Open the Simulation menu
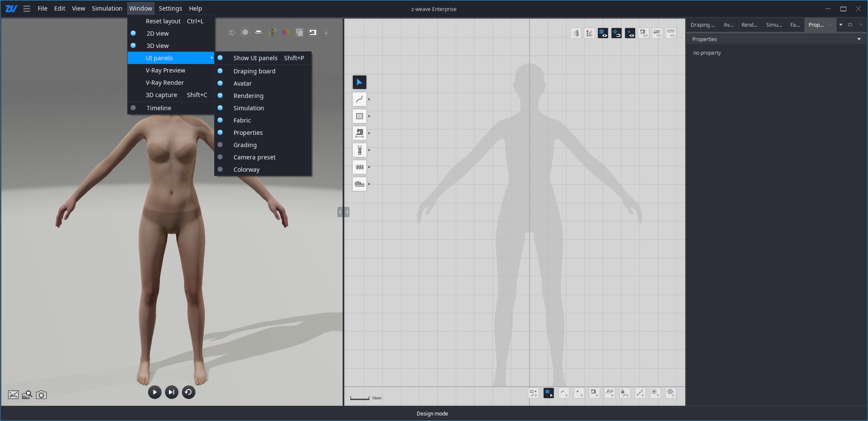The image size is (868, 421). click(107, 8)
